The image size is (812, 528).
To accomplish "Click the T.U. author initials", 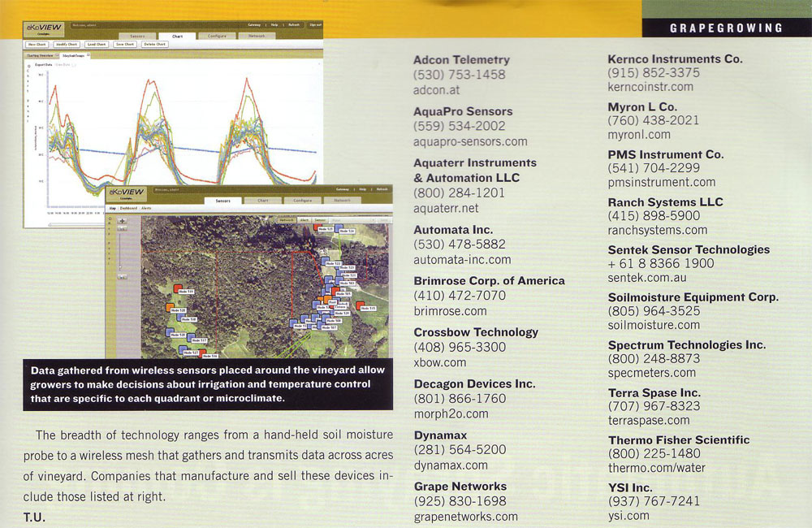I will point(34,517).
